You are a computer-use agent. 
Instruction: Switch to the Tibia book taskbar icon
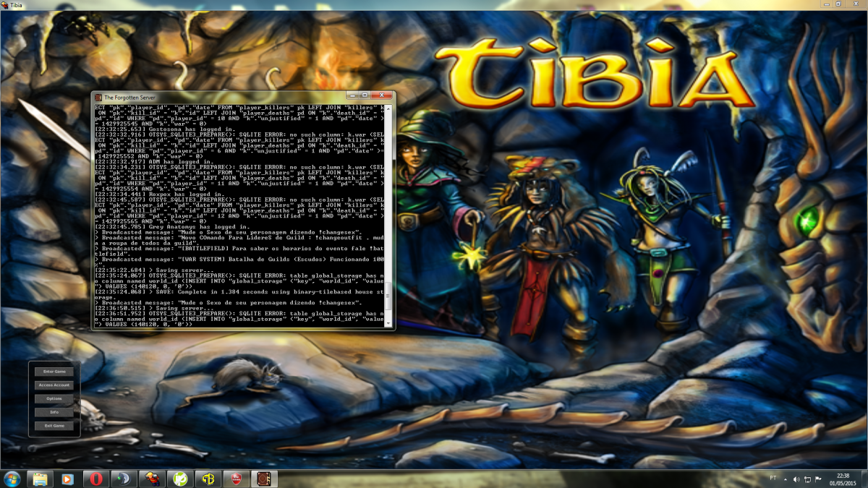(x=263, y=479)
